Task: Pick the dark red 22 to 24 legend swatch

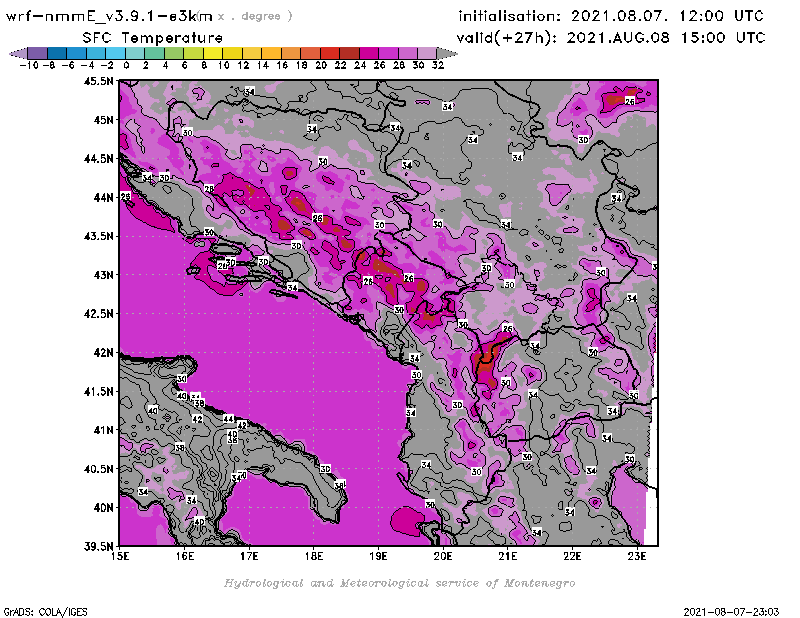Action: tap(349, 53)
